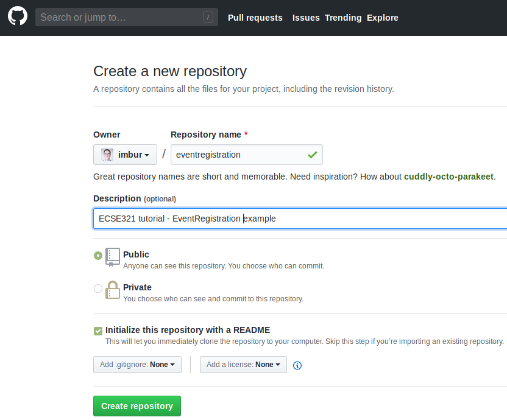Select the Public radio button
Screen dimensions: 507x420
point(98,256)
